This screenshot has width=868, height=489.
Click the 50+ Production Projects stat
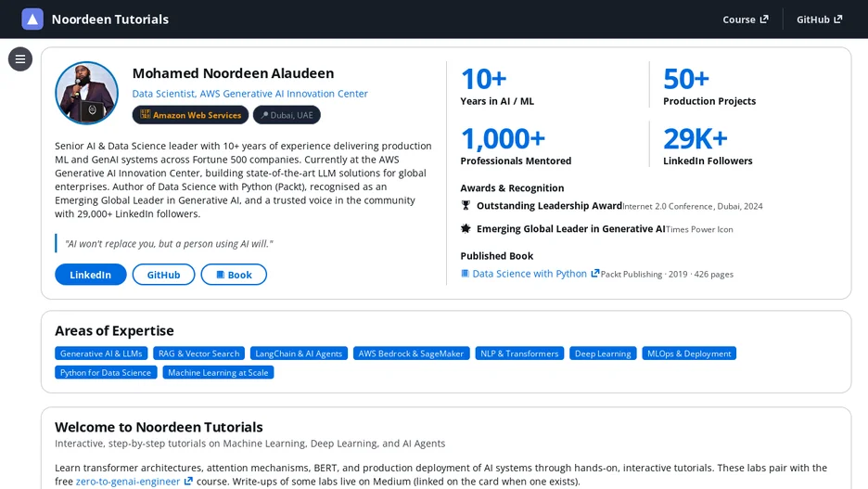(x=709, y=86)
